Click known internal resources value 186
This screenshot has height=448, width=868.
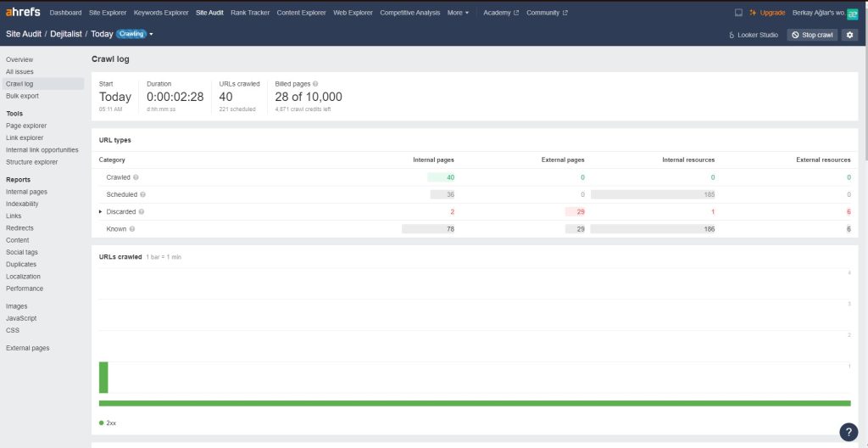[x=709, y=229]
